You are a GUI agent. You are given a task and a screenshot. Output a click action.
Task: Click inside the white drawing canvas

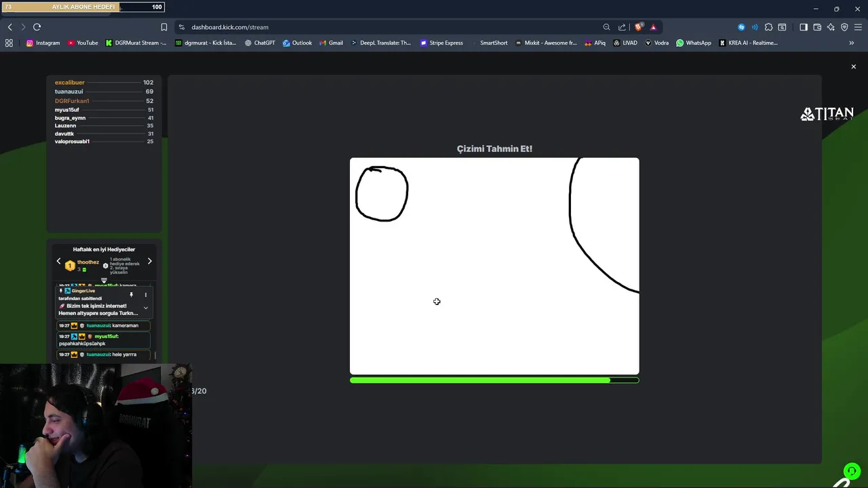[x=494, y=266]
